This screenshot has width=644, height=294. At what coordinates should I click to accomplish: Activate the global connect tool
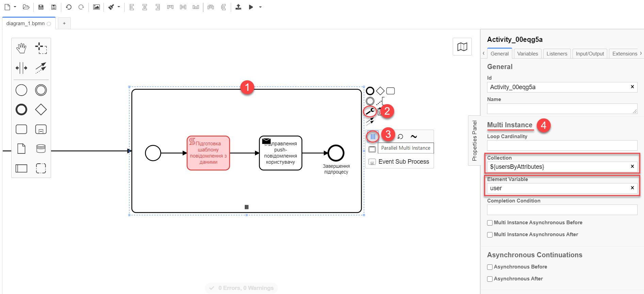point(41,68)
